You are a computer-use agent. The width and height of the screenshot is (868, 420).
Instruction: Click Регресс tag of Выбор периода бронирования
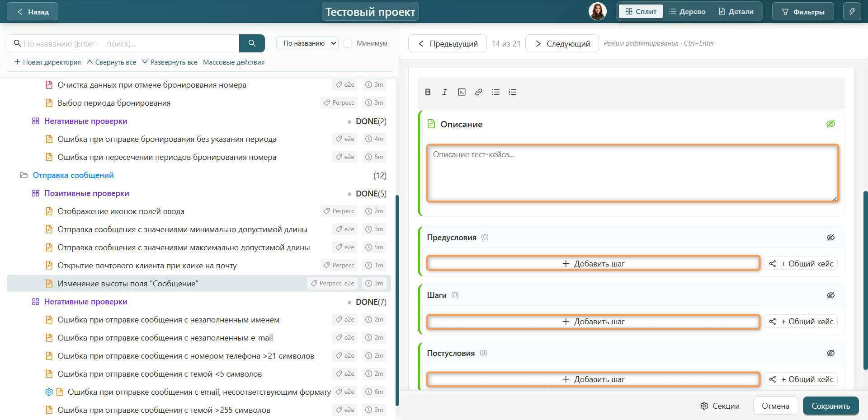[x=339, y=103]
